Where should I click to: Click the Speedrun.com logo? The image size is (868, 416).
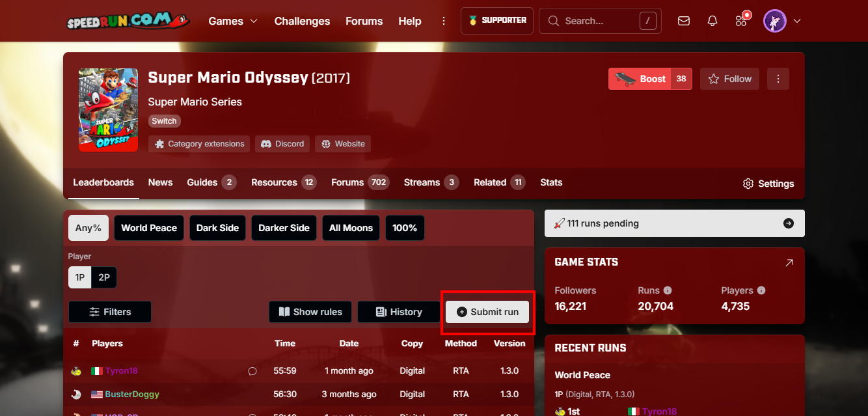(128, 21)
